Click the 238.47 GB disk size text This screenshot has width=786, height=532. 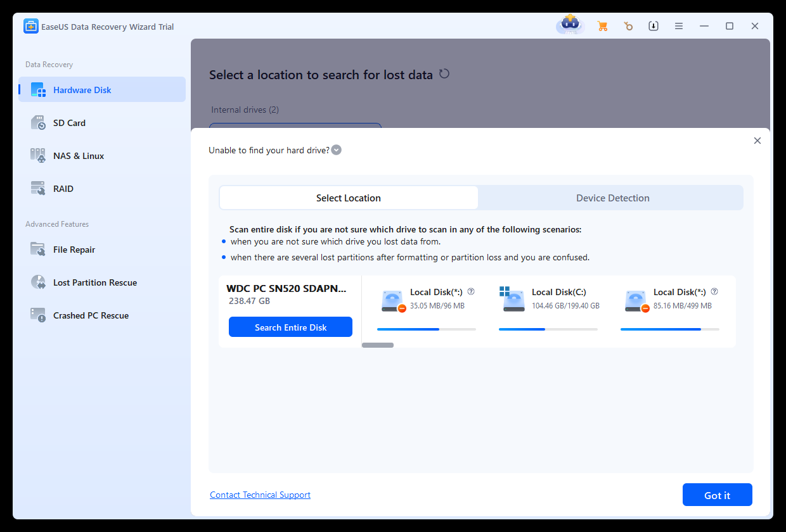pyautogui.click(x=249, y=301)
